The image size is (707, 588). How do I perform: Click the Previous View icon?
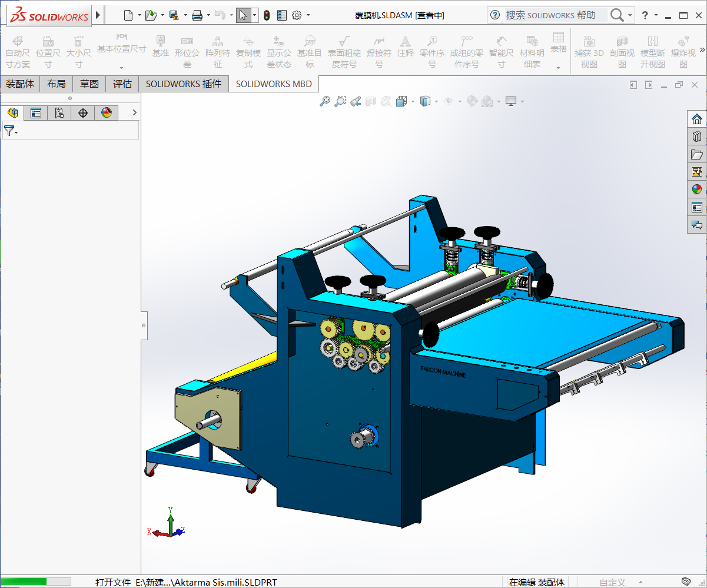coord(355,101)
